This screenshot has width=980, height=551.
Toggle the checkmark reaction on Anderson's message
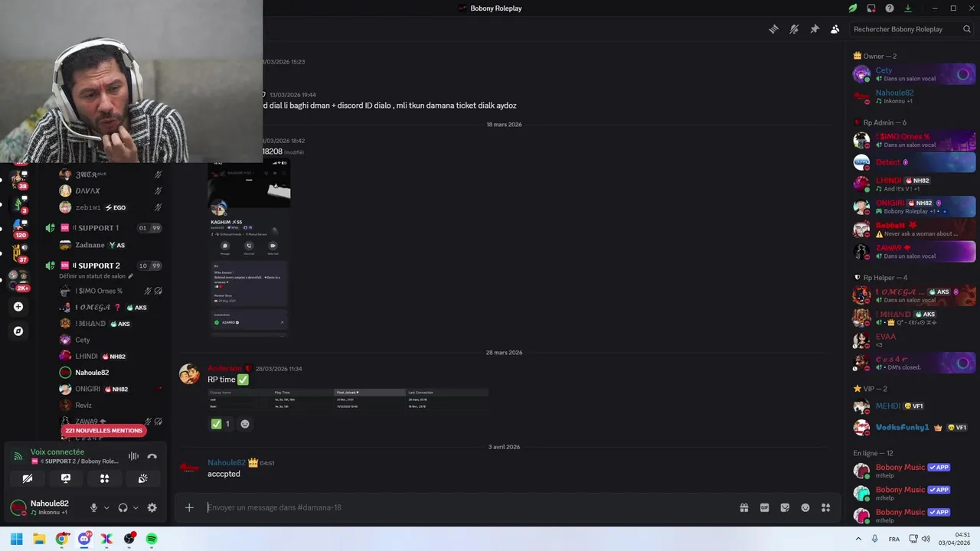coord(220,424)
